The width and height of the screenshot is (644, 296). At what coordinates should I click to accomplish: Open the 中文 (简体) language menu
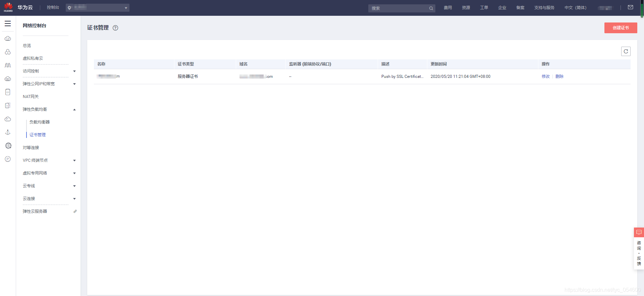tap(576, 8)
